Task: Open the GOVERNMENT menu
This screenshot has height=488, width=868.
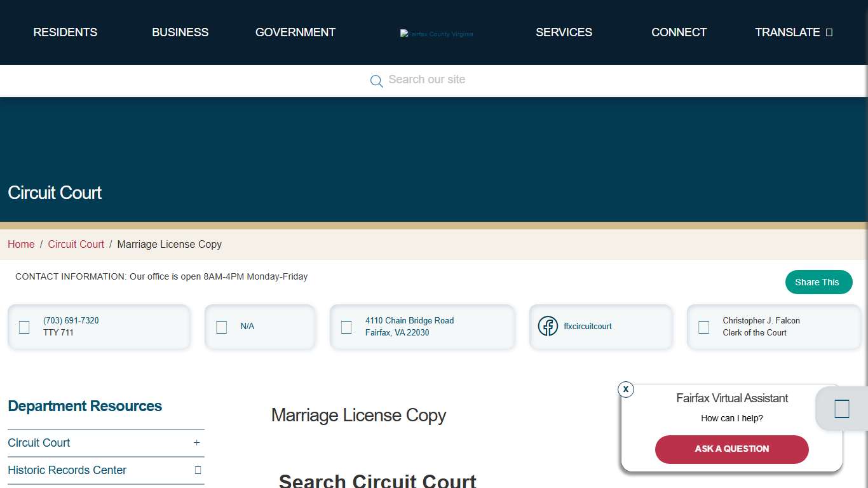Action: tap(295, 32)
